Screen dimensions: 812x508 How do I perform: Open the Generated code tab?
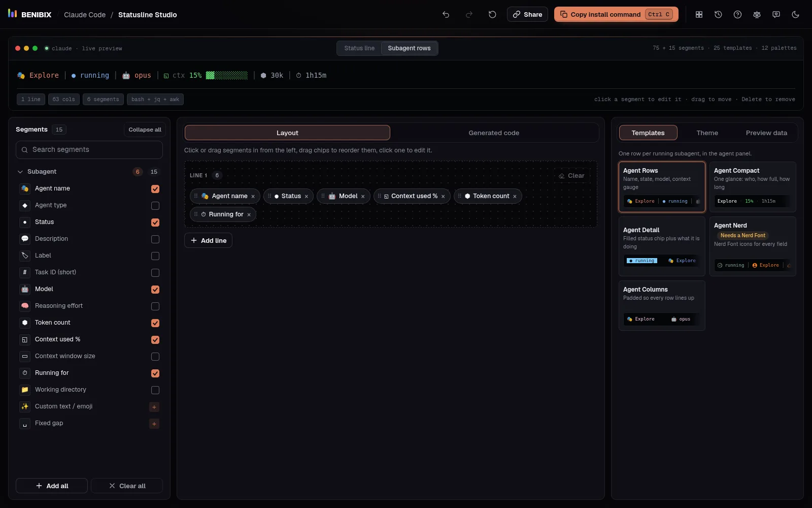494,133
